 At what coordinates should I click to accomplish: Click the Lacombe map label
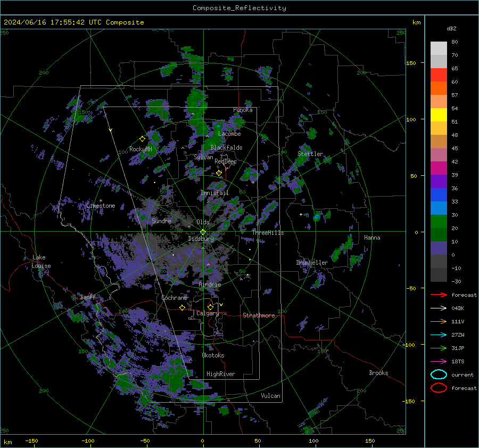[x=229, y=134]
